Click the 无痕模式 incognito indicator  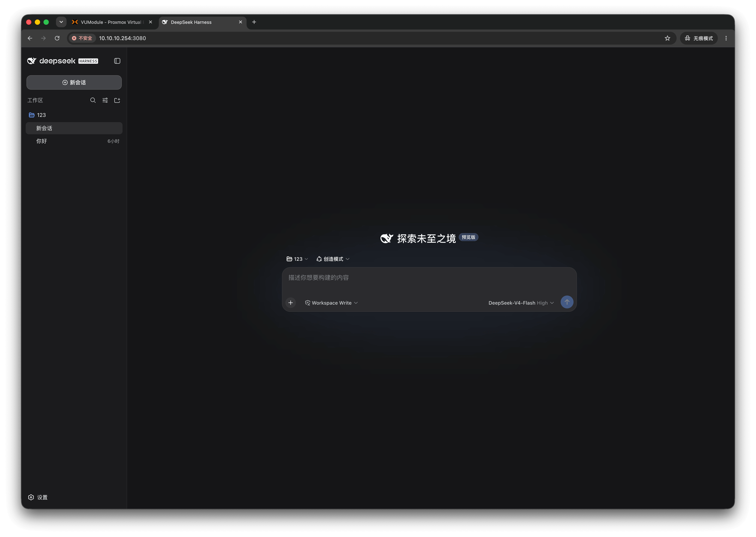(x=699, y=38)
